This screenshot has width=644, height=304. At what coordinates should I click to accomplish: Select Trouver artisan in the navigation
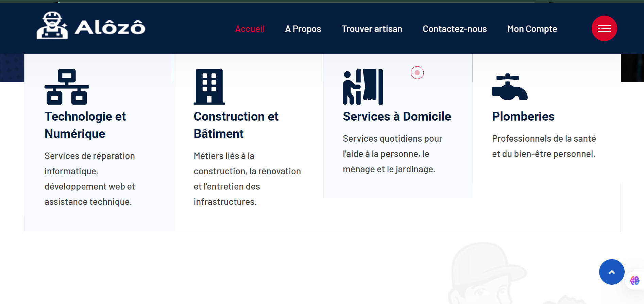tap(372, 29)
